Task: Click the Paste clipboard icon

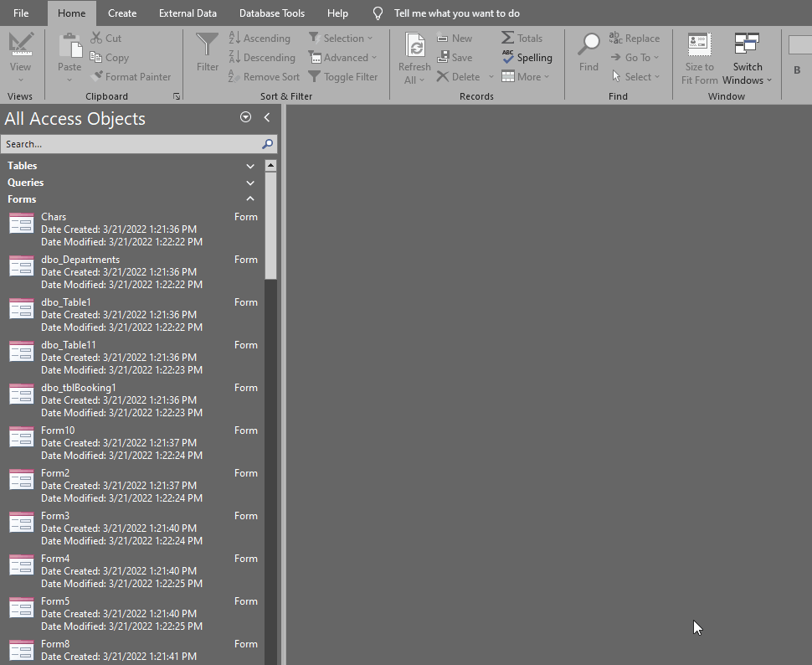Action: (x=69, y=45)
